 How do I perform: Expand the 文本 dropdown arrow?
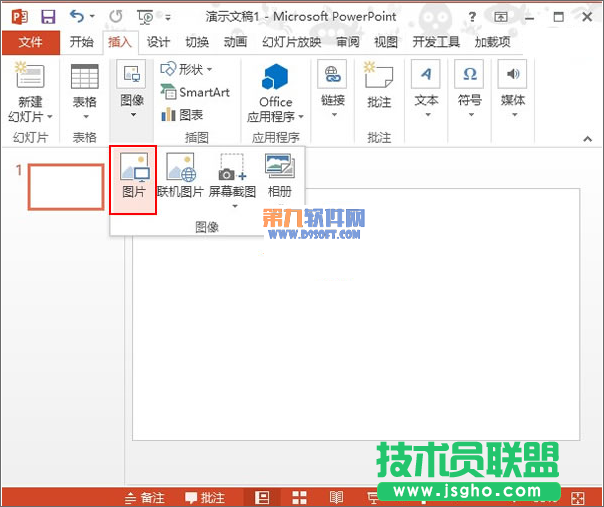click(428, 115)
